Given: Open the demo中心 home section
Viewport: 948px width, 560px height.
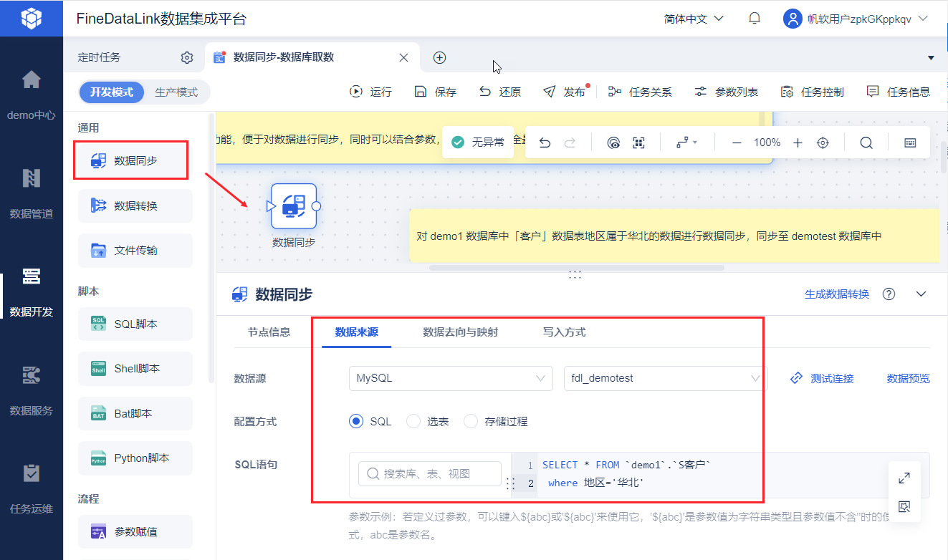Looking at the screenshot, I should click(32, 93).
